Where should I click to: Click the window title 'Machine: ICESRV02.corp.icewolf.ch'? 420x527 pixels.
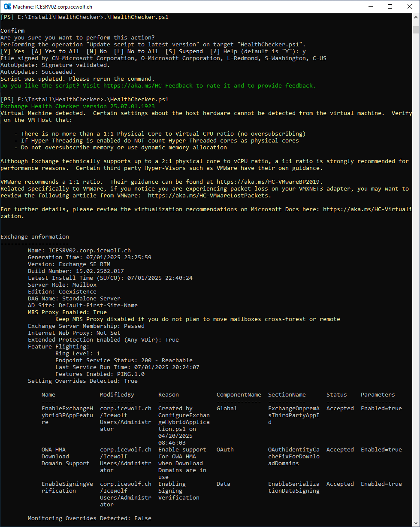tap(52, 7)
